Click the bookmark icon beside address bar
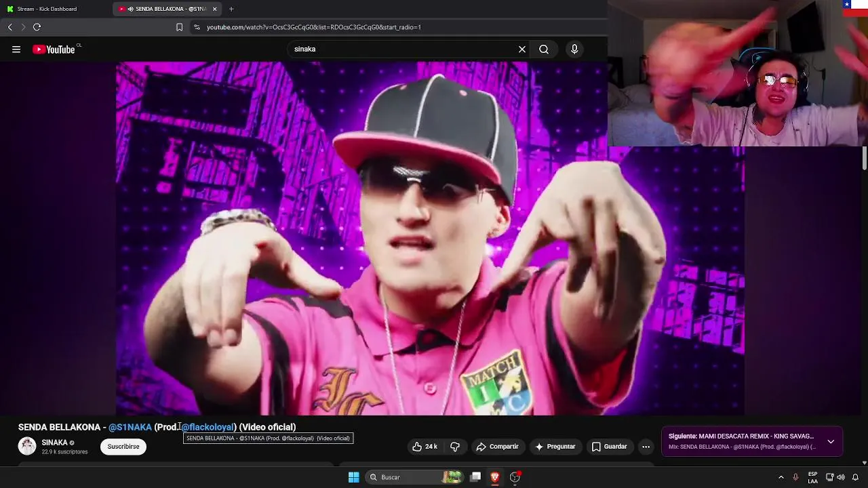The image size is (868, 488). (x=179, y=27)
